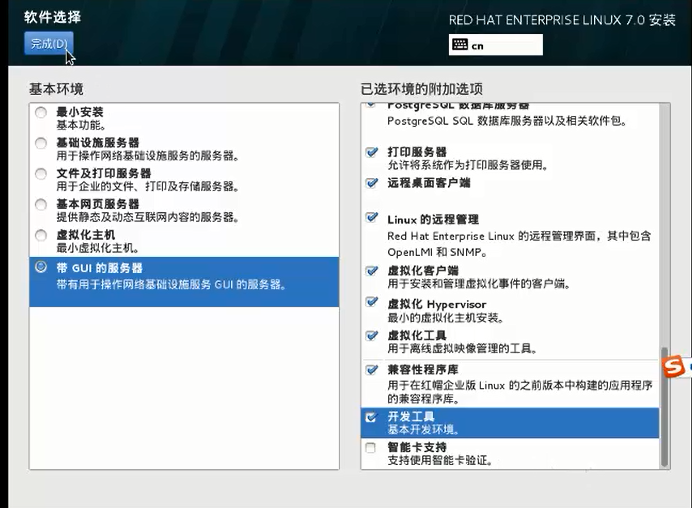Click the 最小虚拟化主机。 description text

pyautogui.click(x=98, y=248)
